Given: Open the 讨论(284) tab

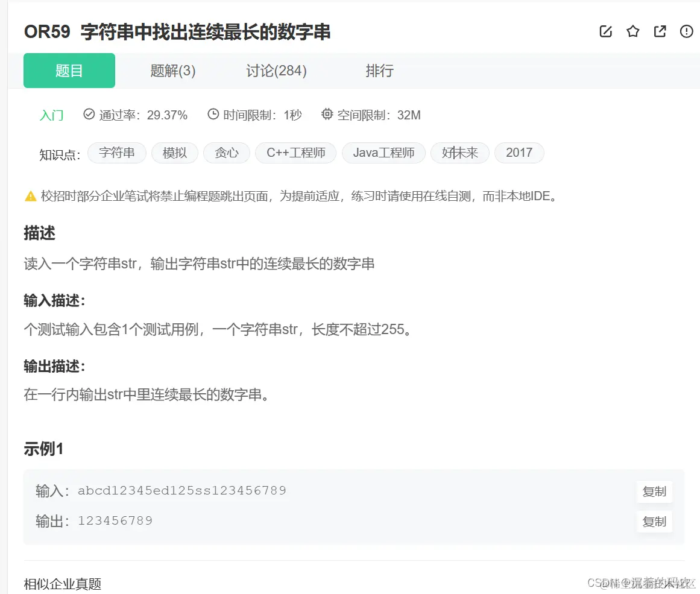Looking at the screenshot, I should point(276,71).
